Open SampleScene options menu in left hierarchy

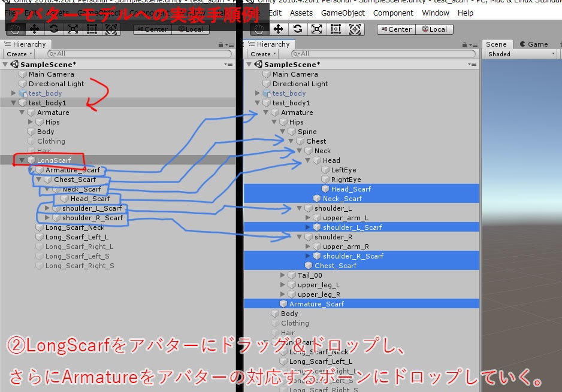point(229,65)
